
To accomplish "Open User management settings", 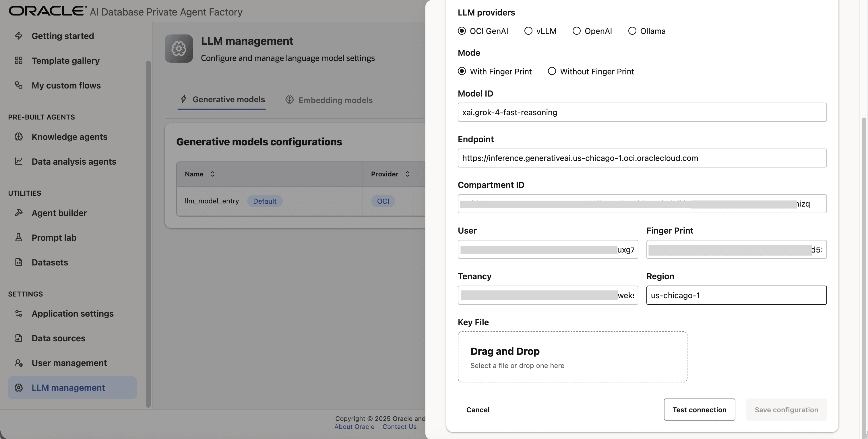I will tap(69, 363).
